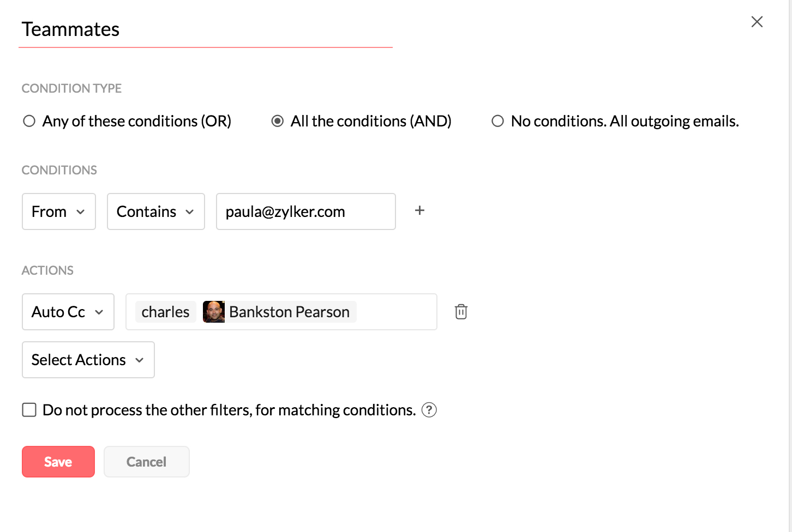This screenshot has width=792, height=532.
Task: Expand the Select Actions dropdown
Action: click(88, 360)
